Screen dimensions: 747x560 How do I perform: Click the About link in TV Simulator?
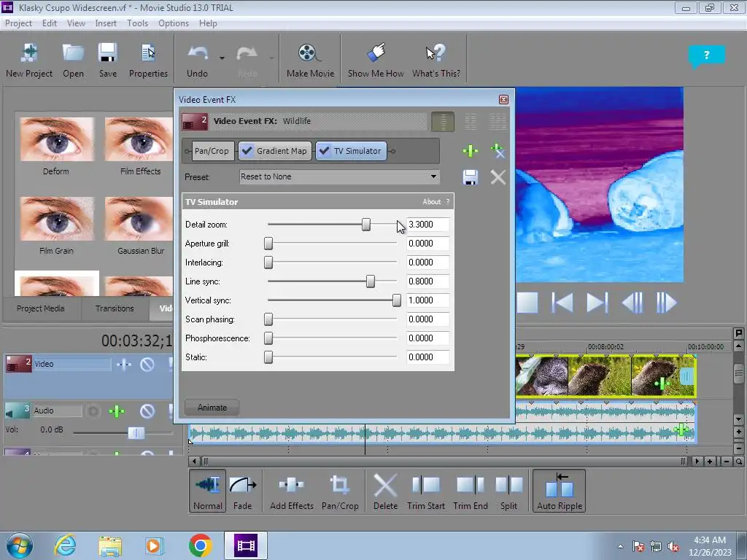click(x=432, y=202)
